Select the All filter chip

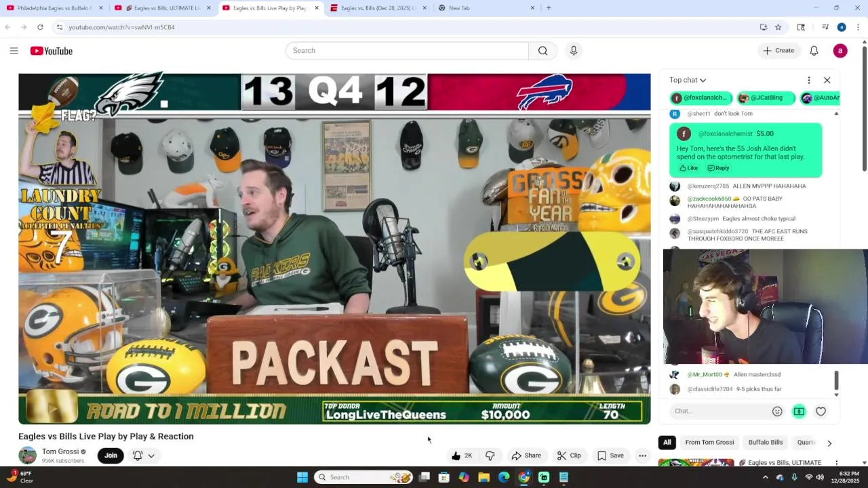click(667, 443)
